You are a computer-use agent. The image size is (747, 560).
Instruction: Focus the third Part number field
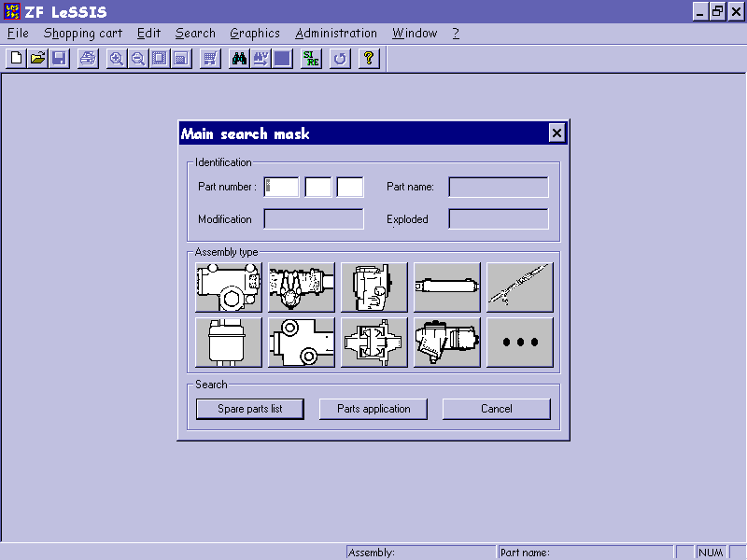pos(350,187)
